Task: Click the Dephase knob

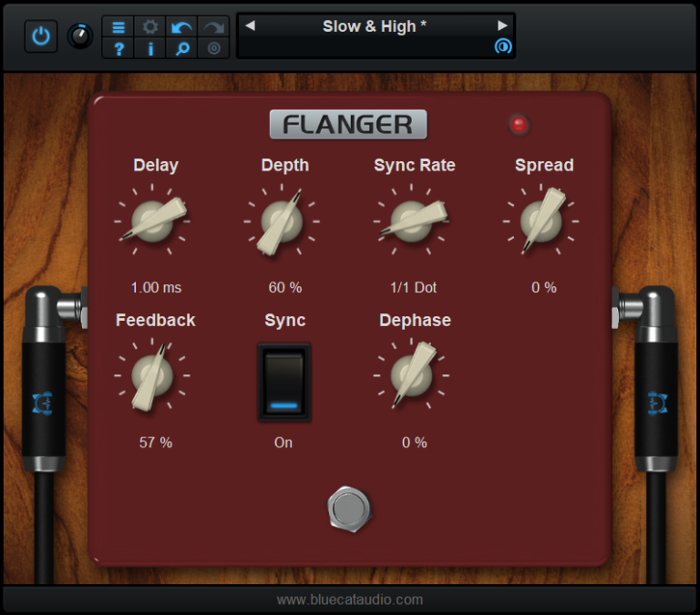Action: pyautogui.click(x=411, y=375)
